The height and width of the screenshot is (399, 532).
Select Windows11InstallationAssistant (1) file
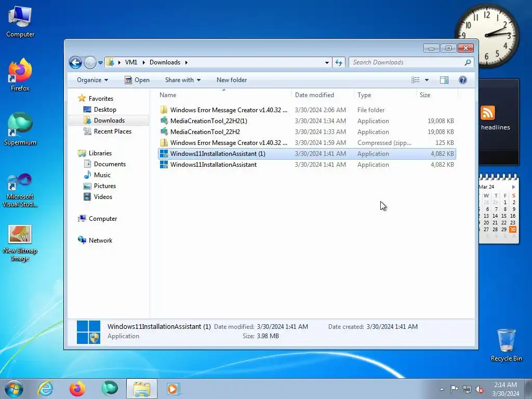tap(307, 153)
